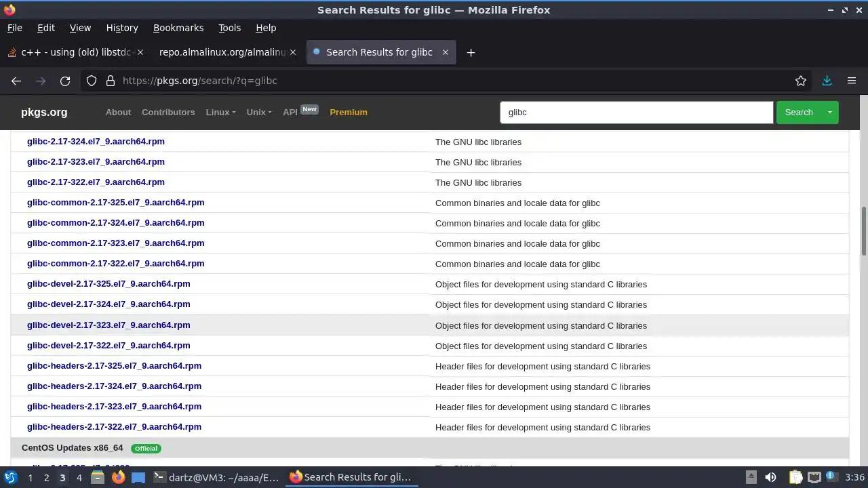Open the Edit menu
868x488 pixels.
46,28
